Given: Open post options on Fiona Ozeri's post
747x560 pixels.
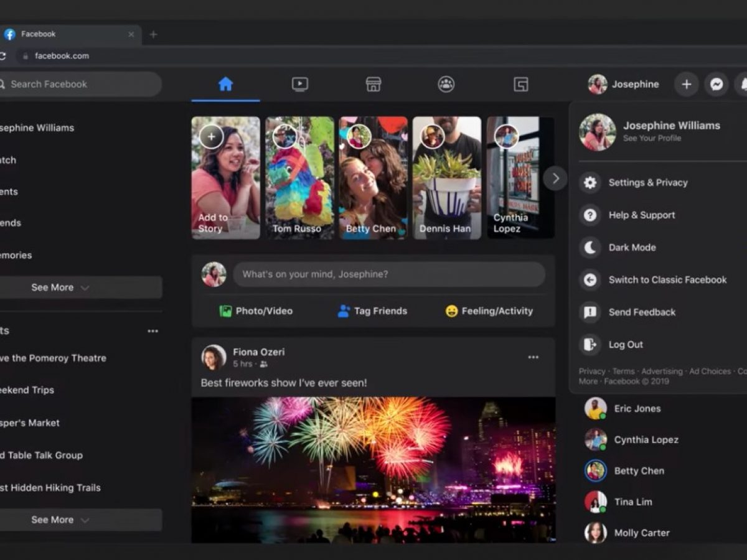Looking at the screenshot, I should [533, 357].
